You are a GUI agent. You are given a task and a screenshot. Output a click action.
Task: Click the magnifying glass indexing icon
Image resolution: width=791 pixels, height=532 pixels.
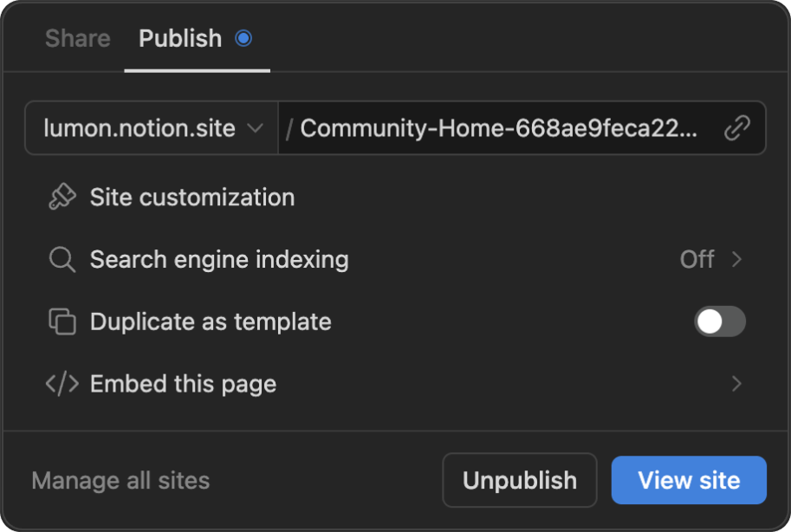tap(62, 259)
